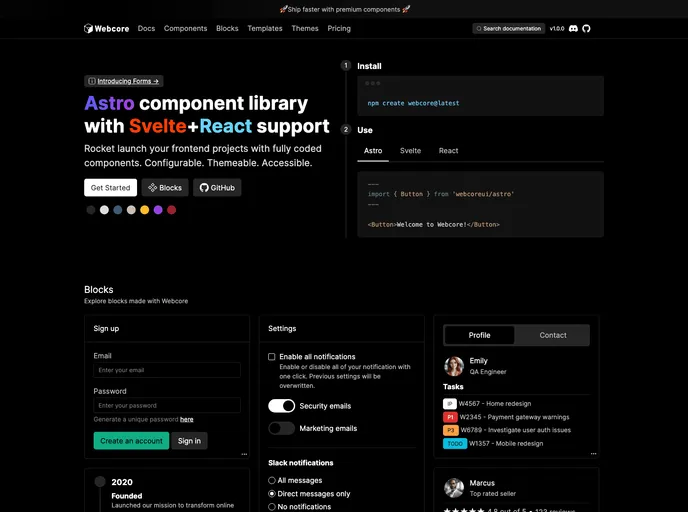688x512 pixels.
Task: Turn off the Security emails switch
Action: pos(282,406)
